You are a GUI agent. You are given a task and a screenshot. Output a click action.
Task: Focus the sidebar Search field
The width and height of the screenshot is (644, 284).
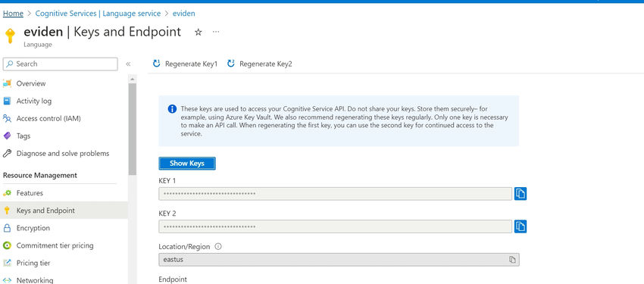tap(61, 64)
